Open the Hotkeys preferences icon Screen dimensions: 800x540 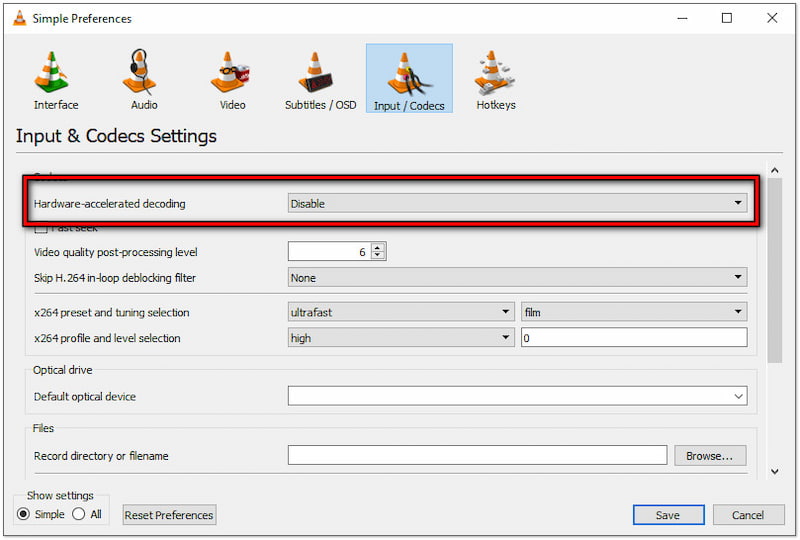tap(496, 75)
